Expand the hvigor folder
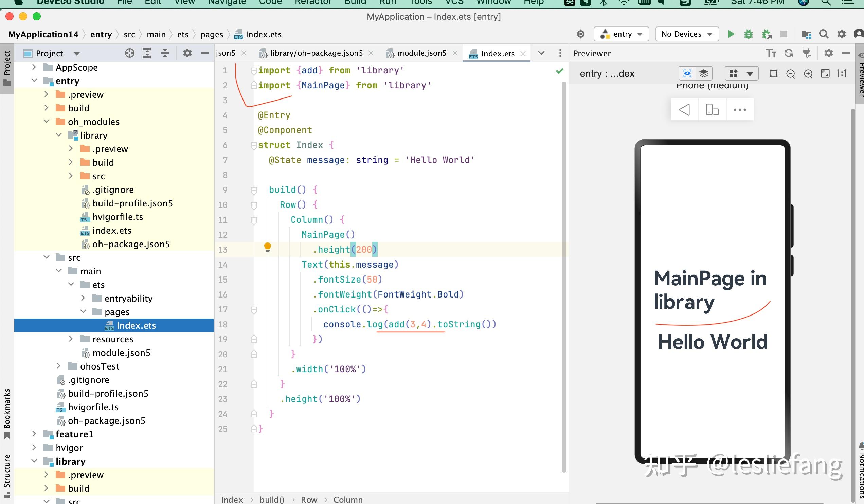The height and width of the screenshot is (504, 864). coord(34,447)
